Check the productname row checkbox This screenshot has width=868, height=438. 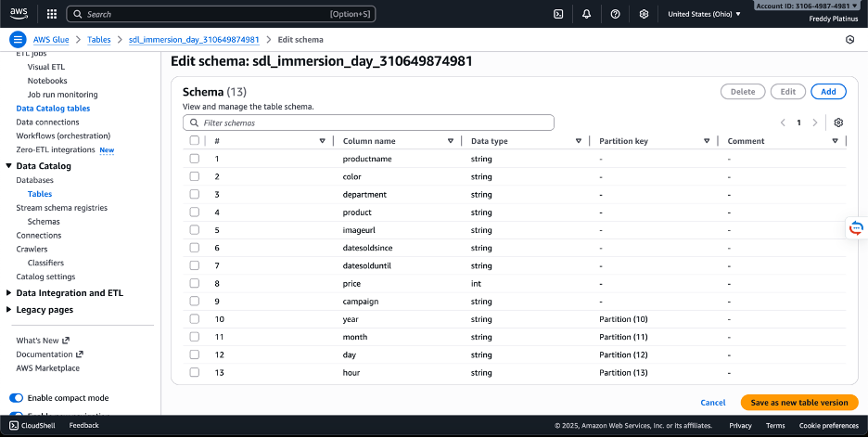[x=195, y=159]
